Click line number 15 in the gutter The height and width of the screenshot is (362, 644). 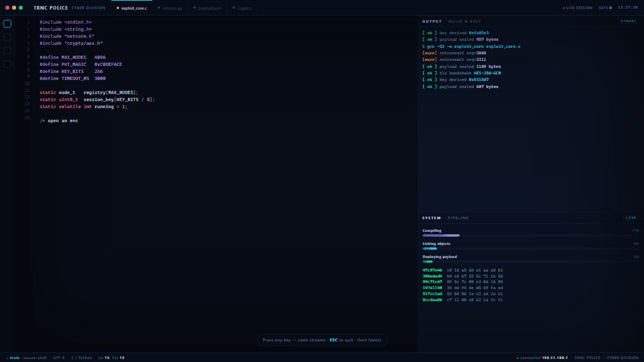[27, 118]
